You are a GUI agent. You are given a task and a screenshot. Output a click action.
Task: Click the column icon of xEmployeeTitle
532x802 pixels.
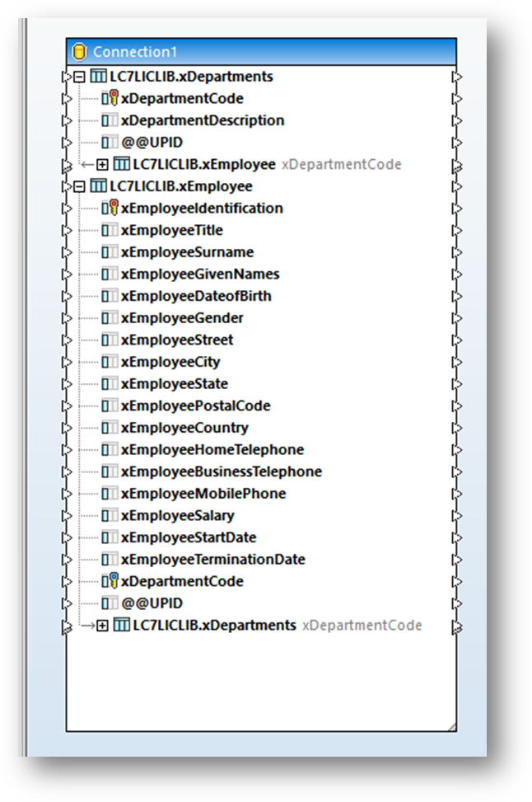[x=110, y=231]
